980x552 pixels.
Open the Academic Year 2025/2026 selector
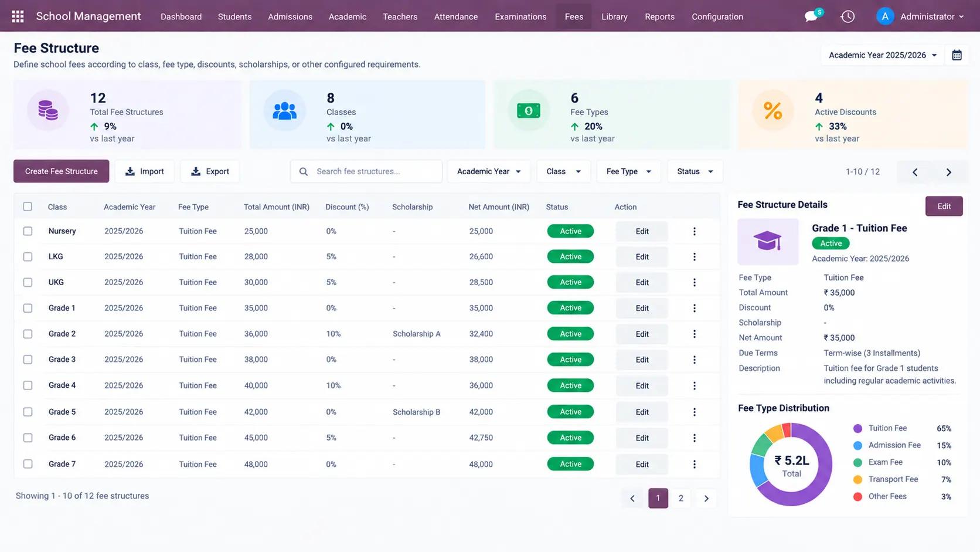pyautogui.click(x=883, y=55)
